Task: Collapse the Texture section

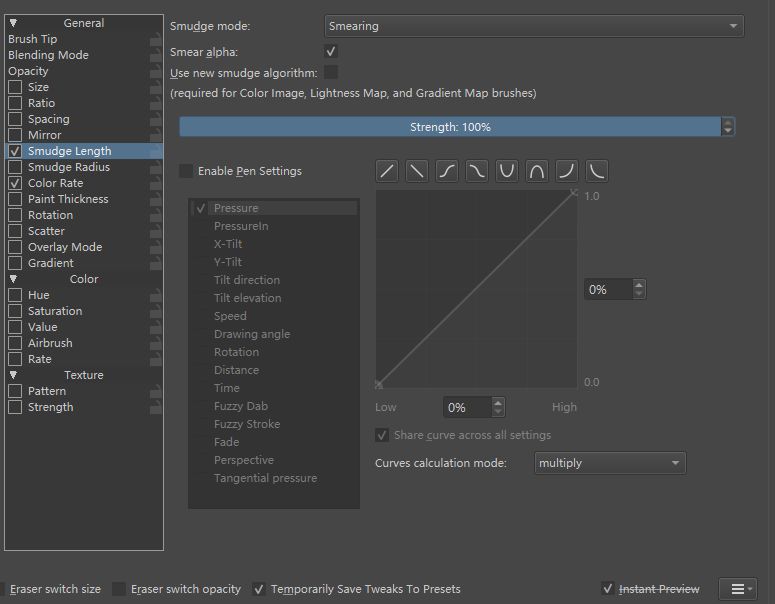Action: pos(13,375)
